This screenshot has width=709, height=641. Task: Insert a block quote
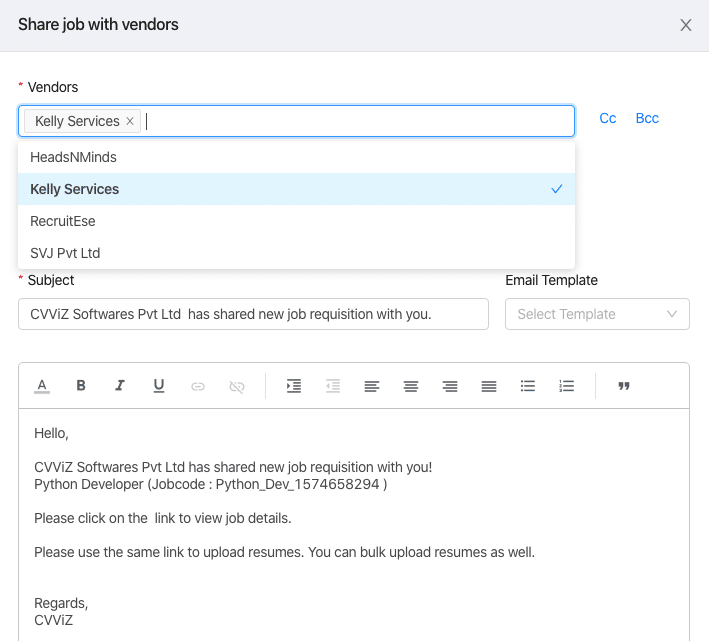624,386
